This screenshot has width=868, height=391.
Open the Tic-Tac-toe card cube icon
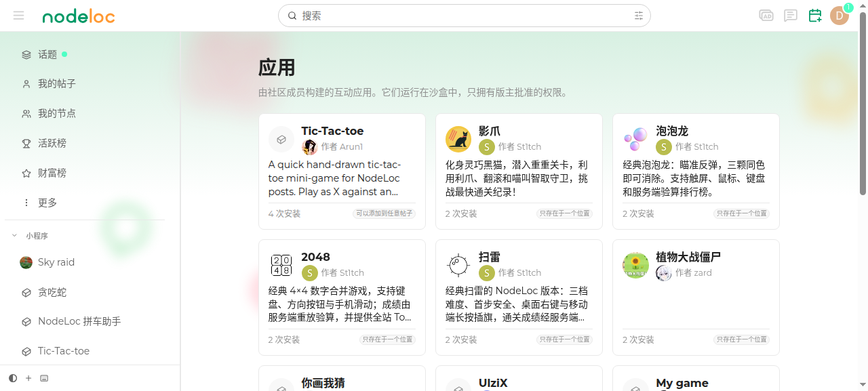click(x=281, y=139)
